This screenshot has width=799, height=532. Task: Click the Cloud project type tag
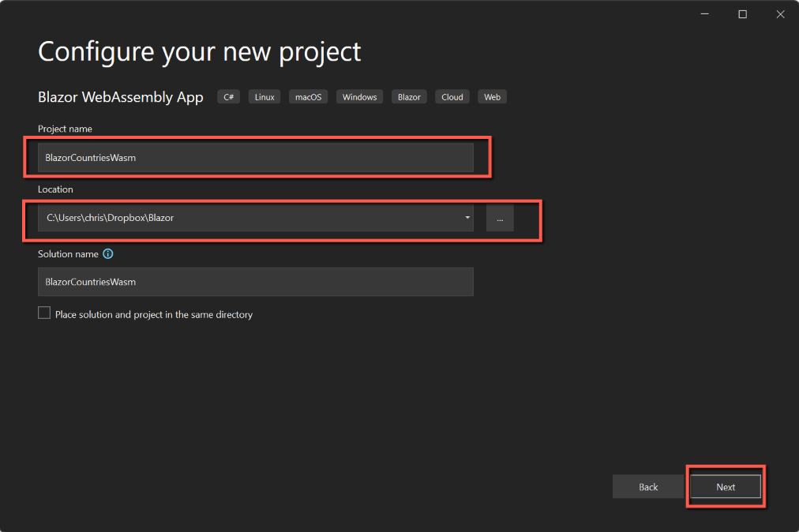452,97
